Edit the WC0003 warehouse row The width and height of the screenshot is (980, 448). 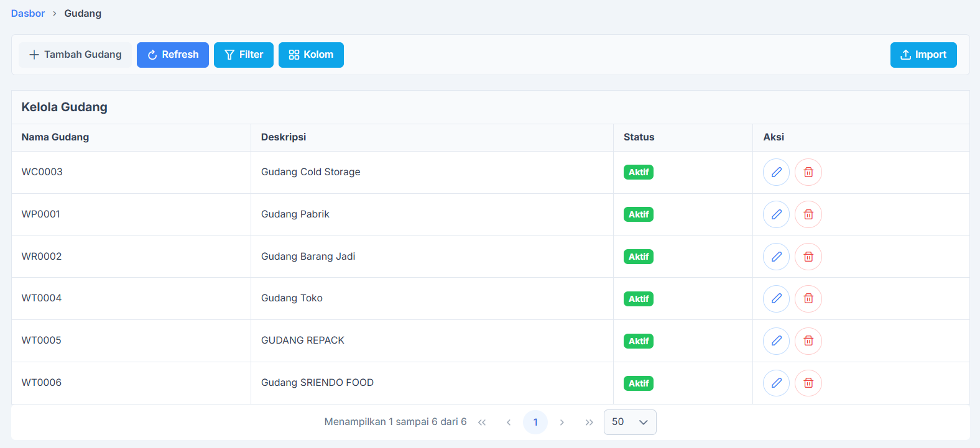[x=776, y=172]
